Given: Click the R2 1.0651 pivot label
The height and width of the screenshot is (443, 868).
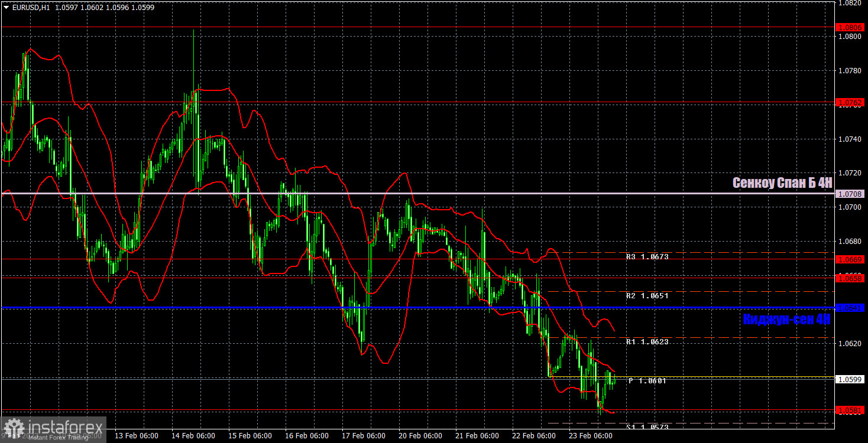Looking at the screenshot, I should (x=647, y=296).
